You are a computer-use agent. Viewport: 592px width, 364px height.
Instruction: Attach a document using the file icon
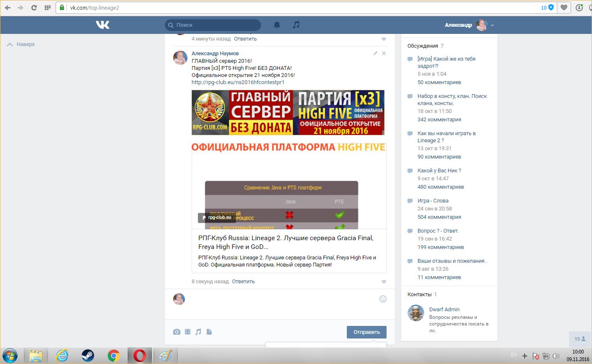click(209, 332)
